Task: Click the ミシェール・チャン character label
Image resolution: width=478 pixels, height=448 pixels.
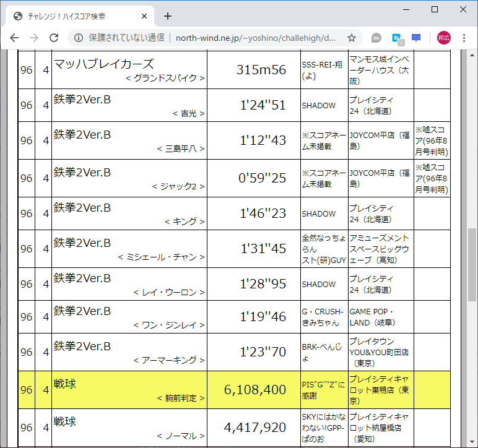Action: [x=161, y=257]
